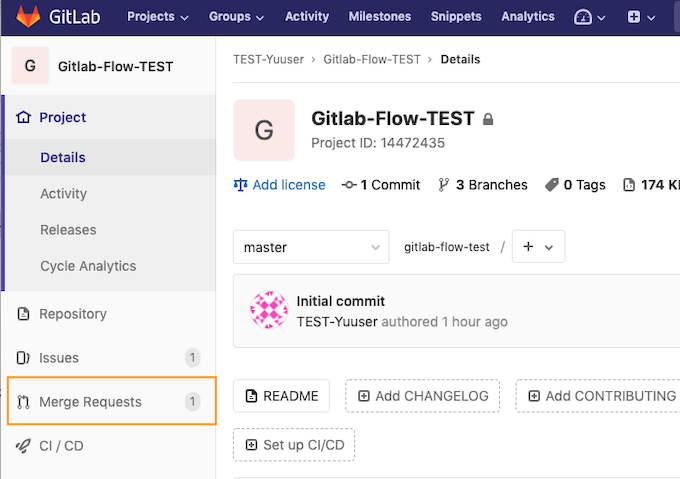
Task: Open the plus new item dropdown in navbar
Action: click(641, 17)
